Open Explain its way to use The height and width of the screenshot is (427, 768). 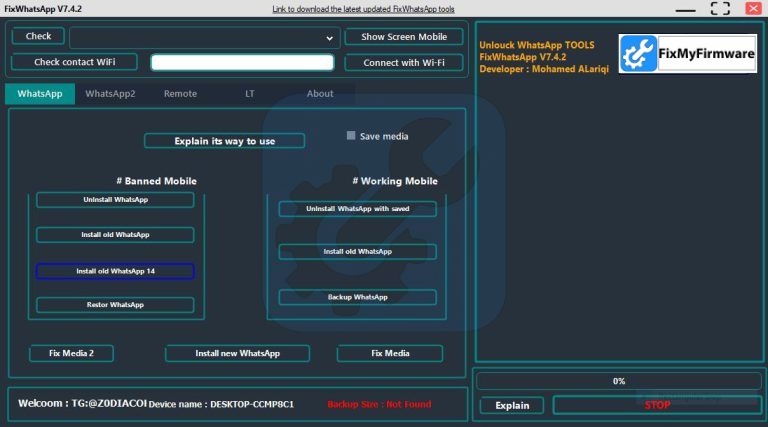224,141
